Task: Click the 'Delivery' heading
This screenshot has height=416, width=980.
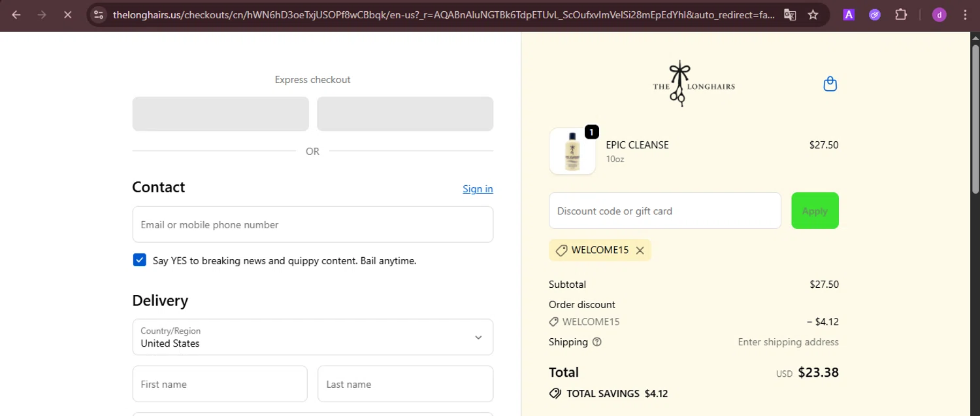Action: 160,301
